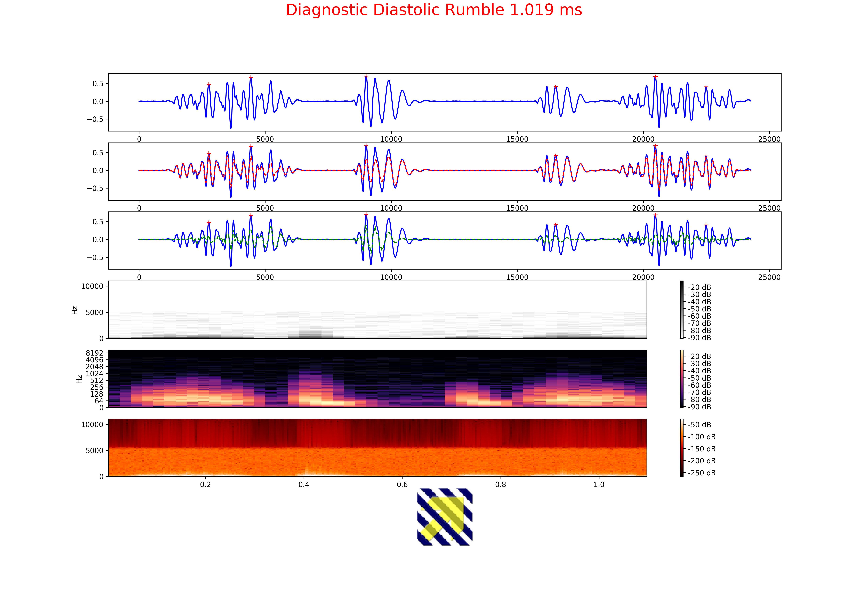Click the -250 dB colorbar at bottom
The image size is (868, 613).
click(x=682, y=448)
